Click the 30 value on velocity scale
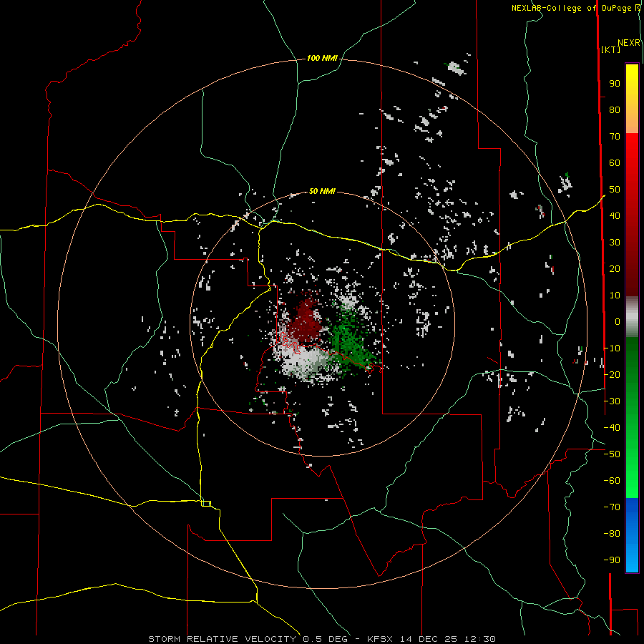Viewport: 644px width, 644px height. (615, 243)
